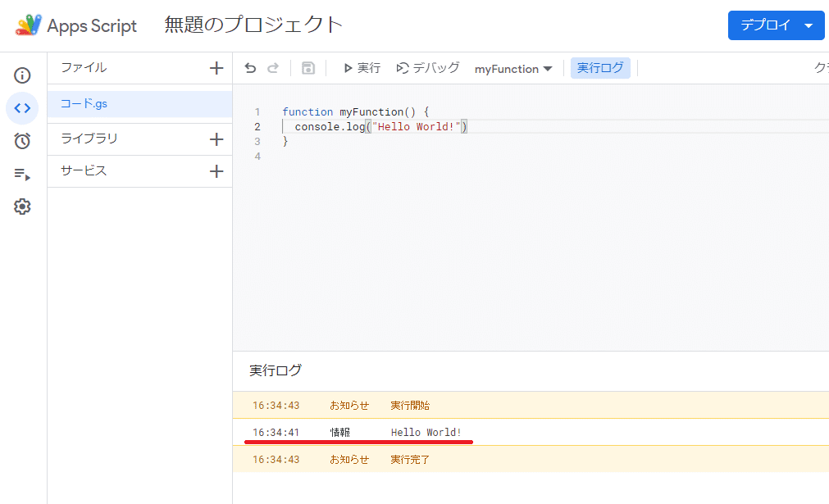
Task: Add a new file with plus icon
Action: (x=216, y=68)
